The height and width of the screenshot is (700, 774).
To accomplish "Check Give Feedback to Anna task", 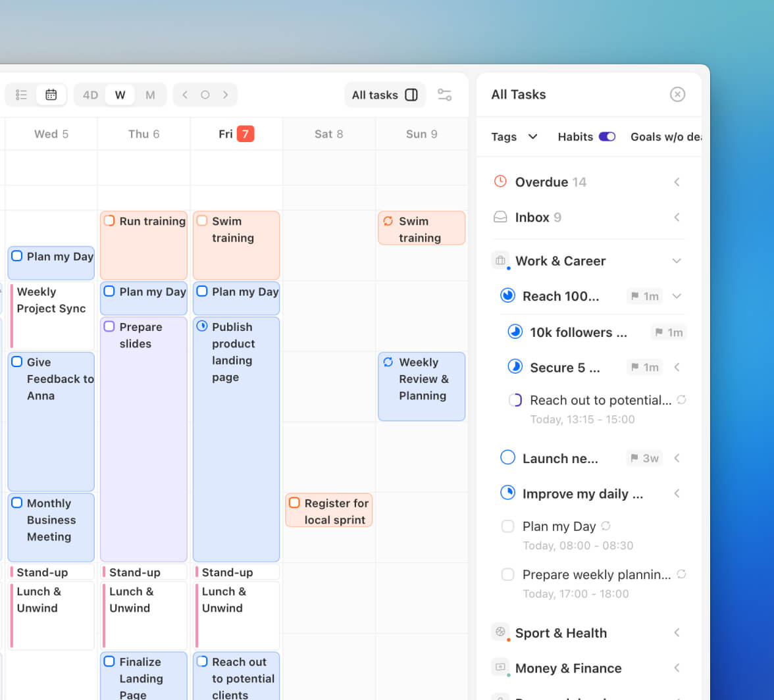I will [17, 362].
